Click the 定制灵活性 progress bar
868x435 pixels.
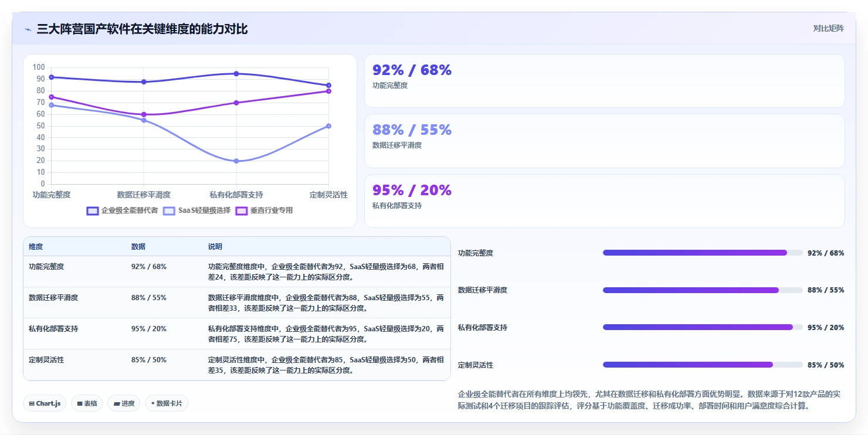[x=703, y=365]
